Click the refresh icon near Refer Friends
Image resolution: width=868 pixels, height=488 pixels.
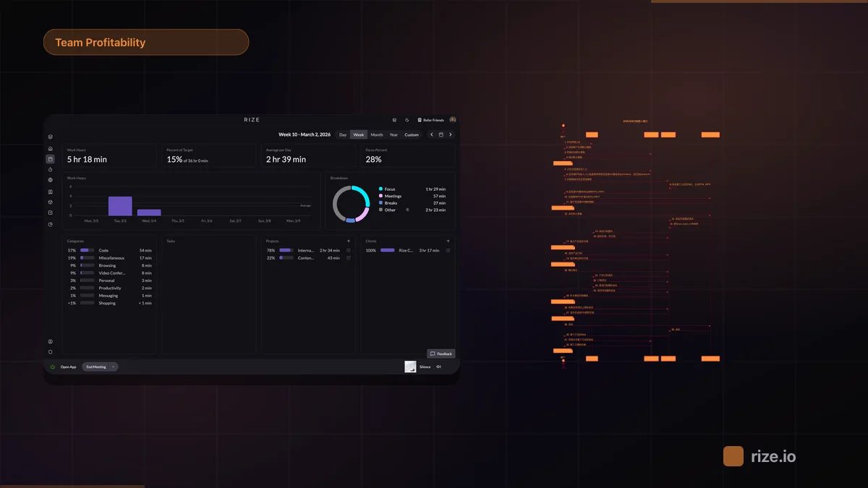[x=407, y=120]
